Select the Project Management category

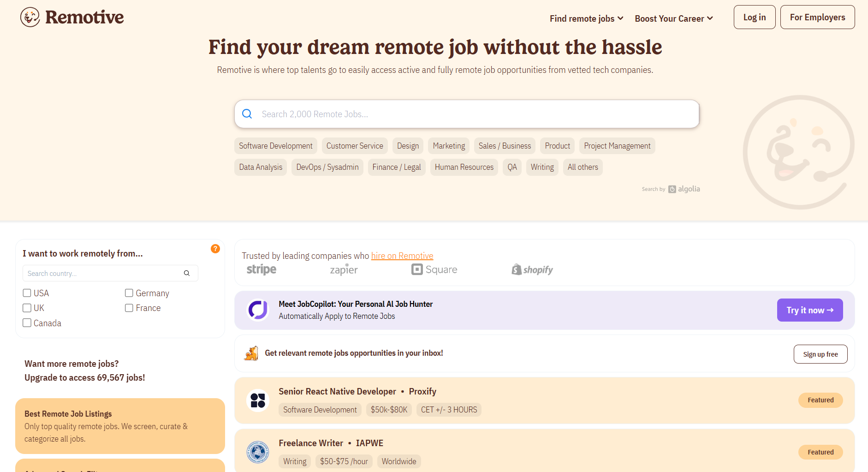point(617,146)
